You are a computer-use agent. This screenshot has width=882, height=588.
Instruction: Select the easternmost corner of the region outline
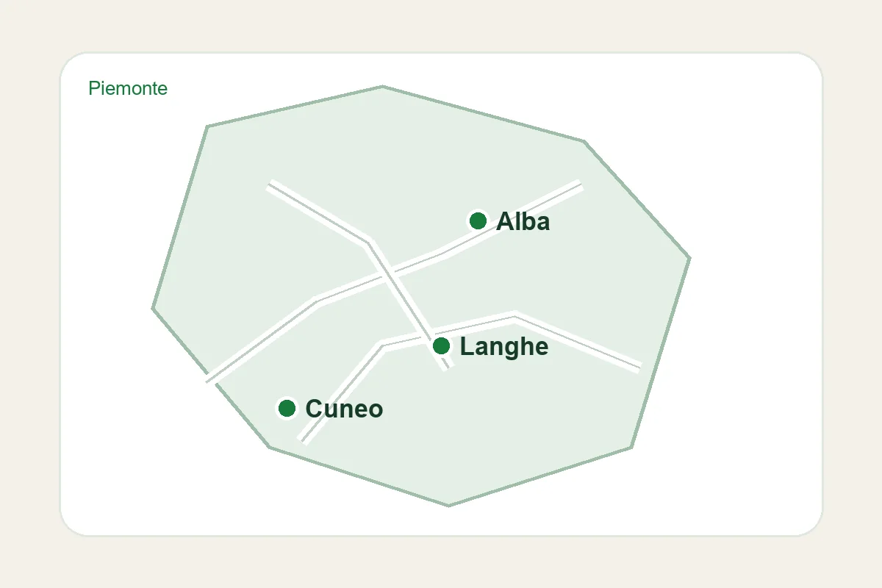tap(689, 257)
